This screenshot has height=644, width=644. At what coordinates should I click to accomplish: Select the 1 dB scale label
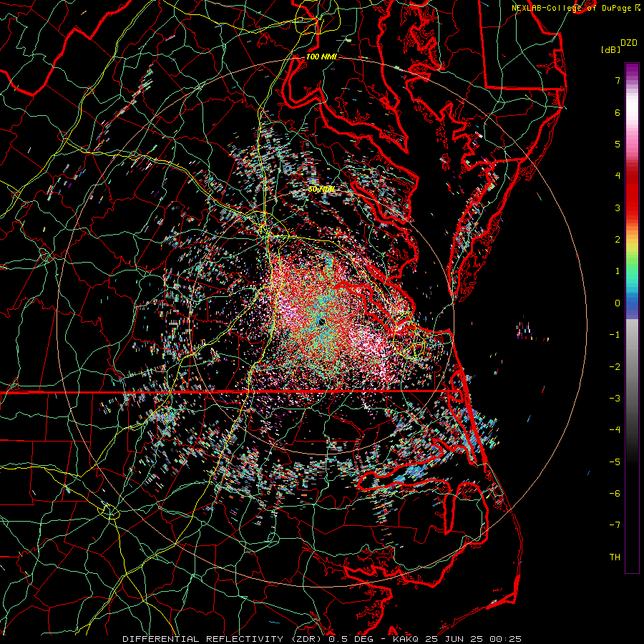pyautogui.click(x=618, y=271)
